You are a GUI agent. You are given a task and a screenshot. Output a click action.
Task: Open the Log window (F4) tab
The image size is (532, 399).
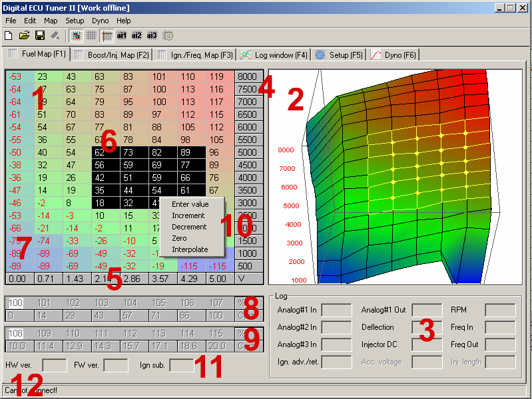[274, 55]
